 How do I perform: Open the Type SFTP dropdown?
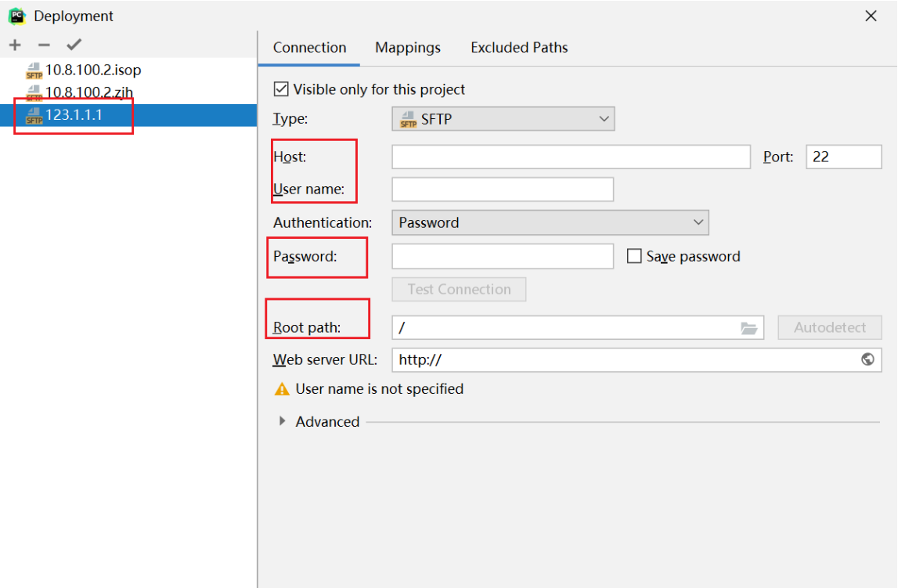(x=503, y=119)
